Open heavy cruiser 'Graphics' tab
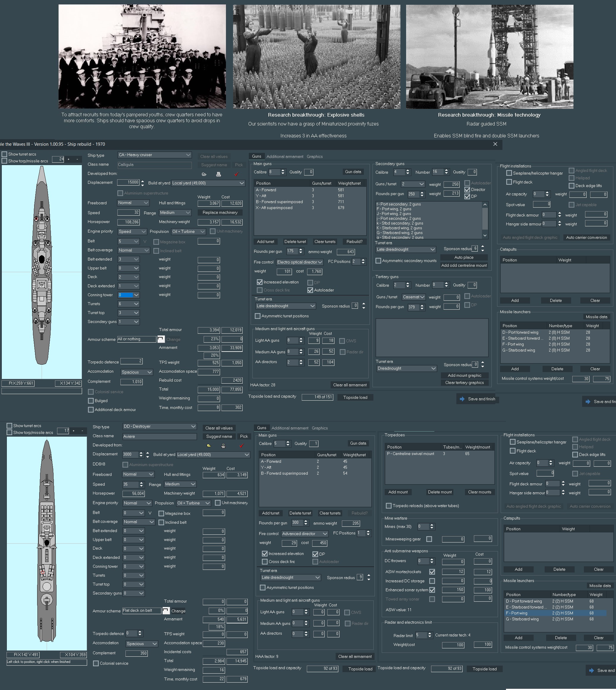616x690 pixels. tap(315, 157)
